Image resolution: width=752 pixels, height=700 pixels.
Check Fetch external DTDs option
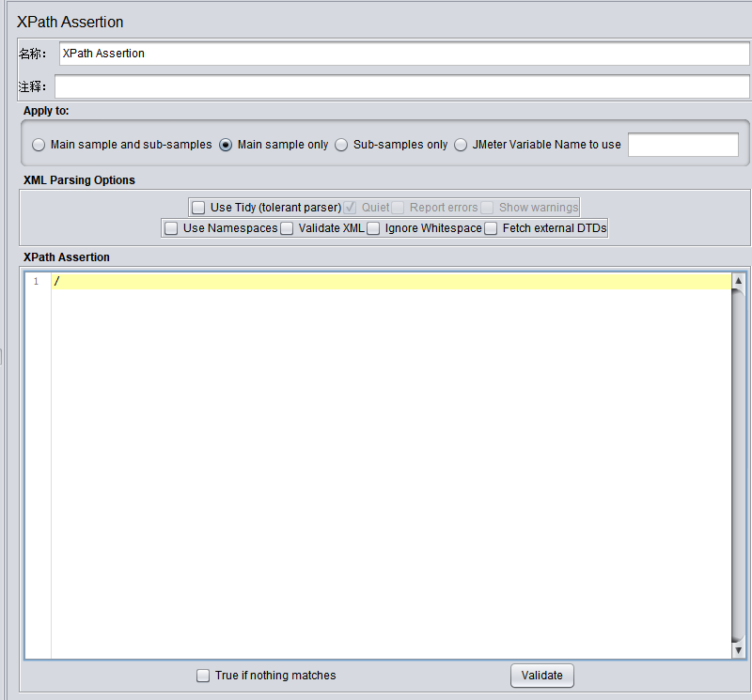point(491,228)
